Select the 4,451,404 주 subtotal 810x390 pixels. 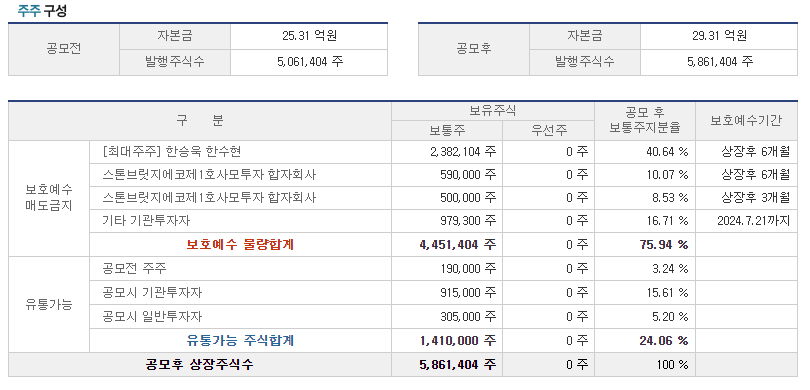tap(457, 244)
